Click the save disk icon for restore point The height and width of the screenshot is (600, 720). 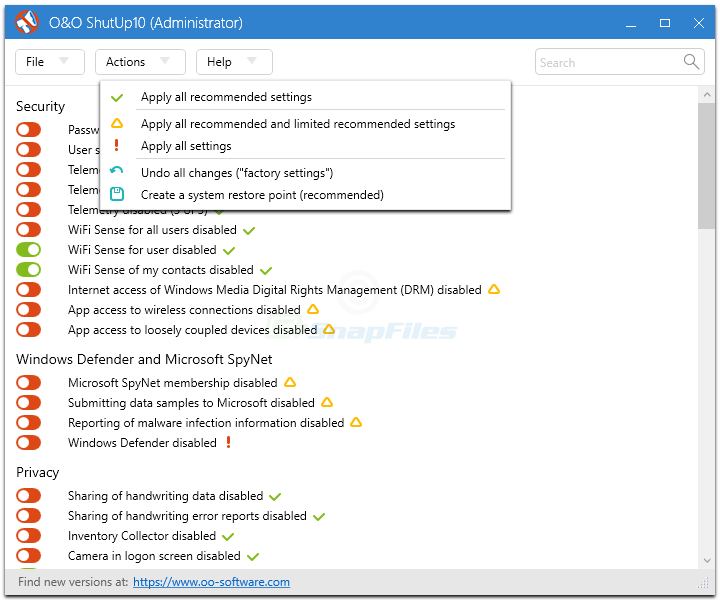[x=117, y=195]
